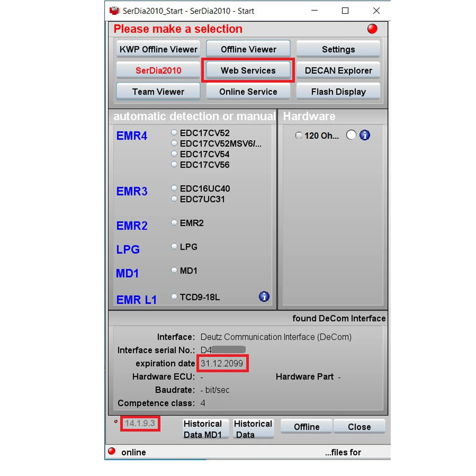Click the 'Hardware Part' label
This screenshot has height=476, width=476.
(305, 377)
